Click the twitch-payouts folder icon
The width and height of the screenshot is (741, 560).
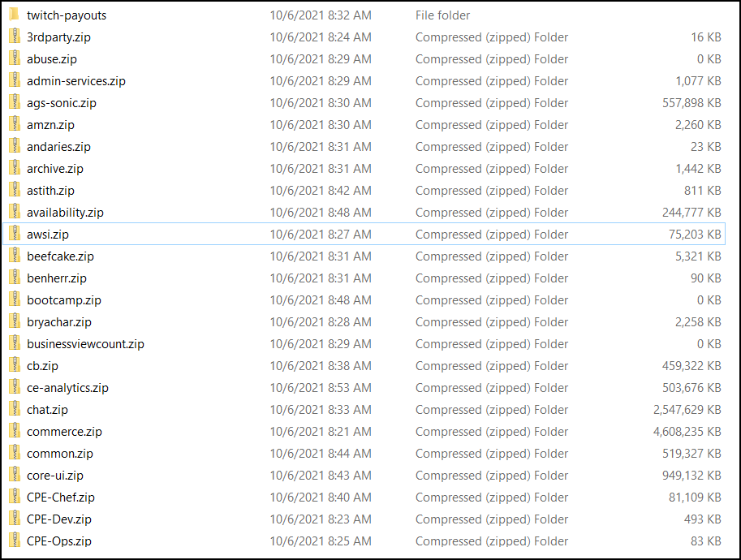click(15, 15)
